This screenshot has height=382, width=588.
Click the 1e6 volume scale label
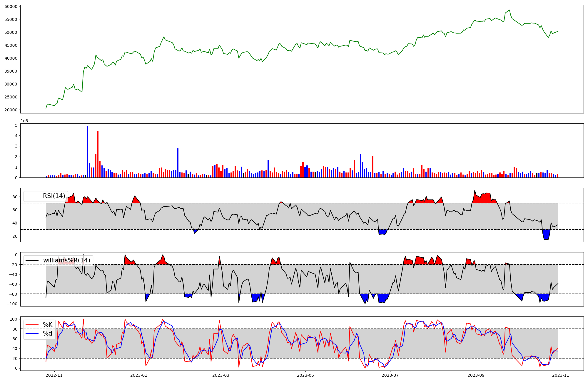tap(24, 121)
